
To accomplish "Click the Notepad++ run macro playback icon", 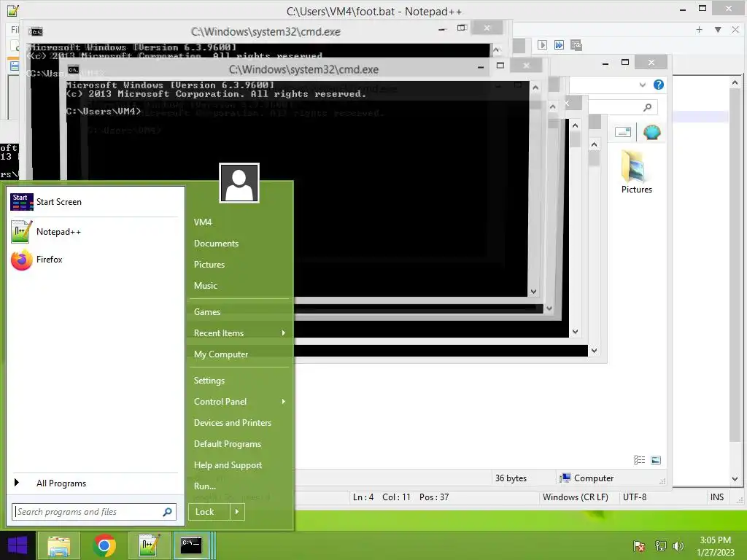I will [x=542, y=44].
